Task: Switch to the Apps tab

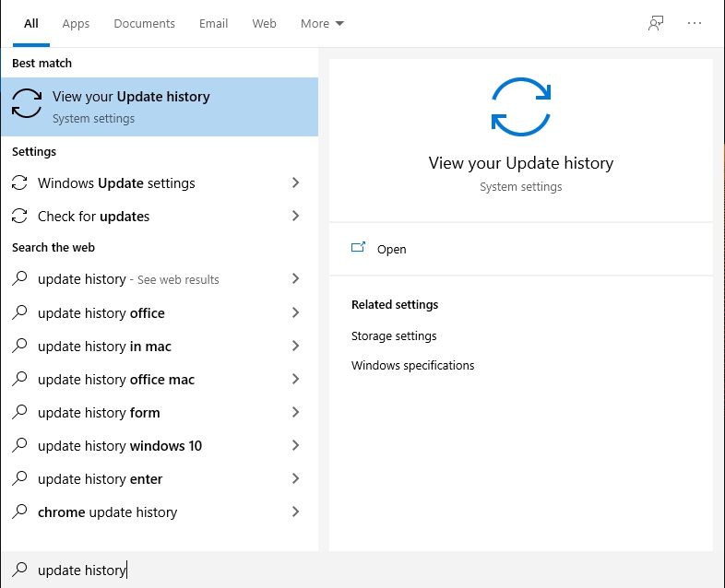Action: point(76,24)
